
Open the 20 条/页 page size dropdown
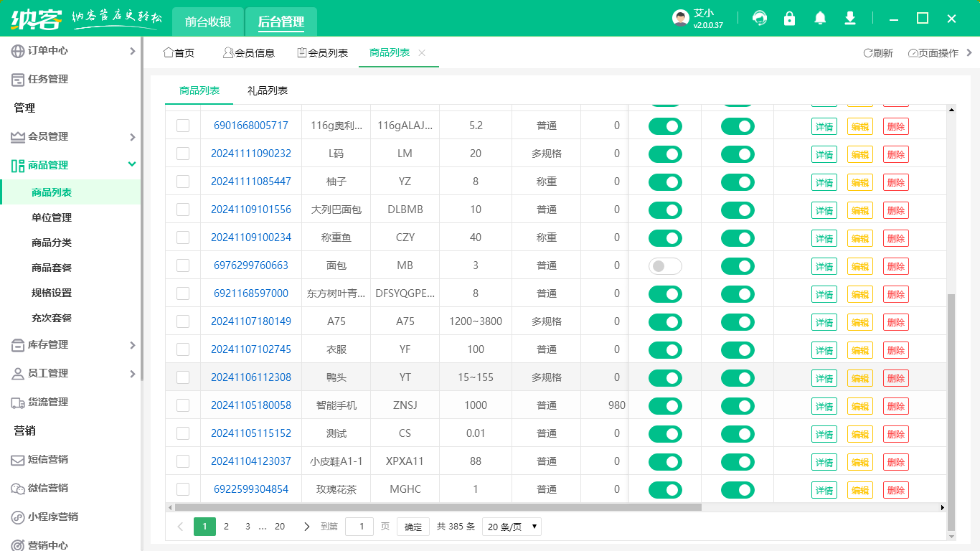(x=512, y=527)
